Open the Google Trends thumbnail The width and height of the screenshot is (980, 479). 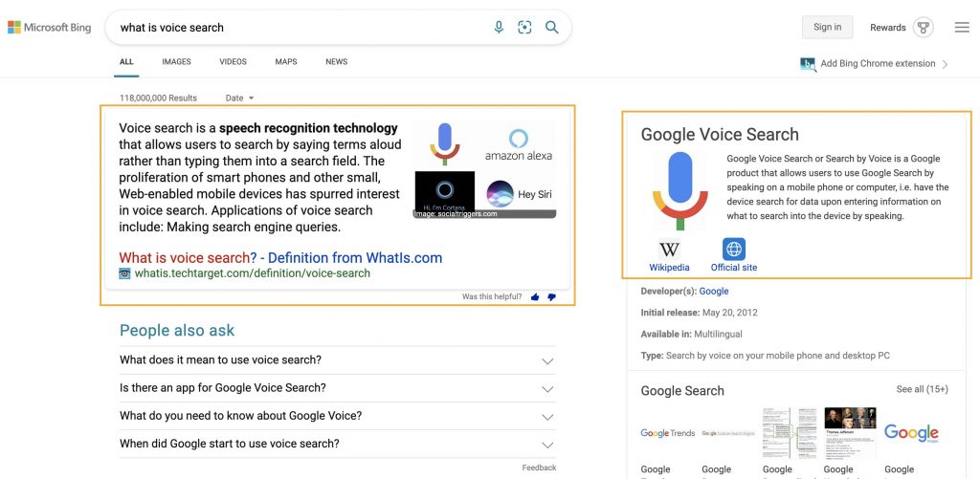(x=667, y=433)
